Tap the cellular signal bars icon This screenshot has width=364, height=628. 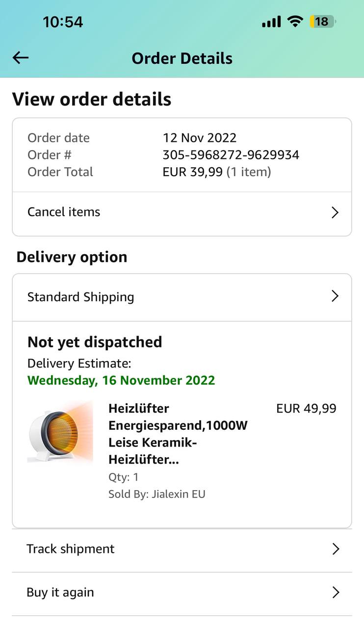[x=271, y=22]
